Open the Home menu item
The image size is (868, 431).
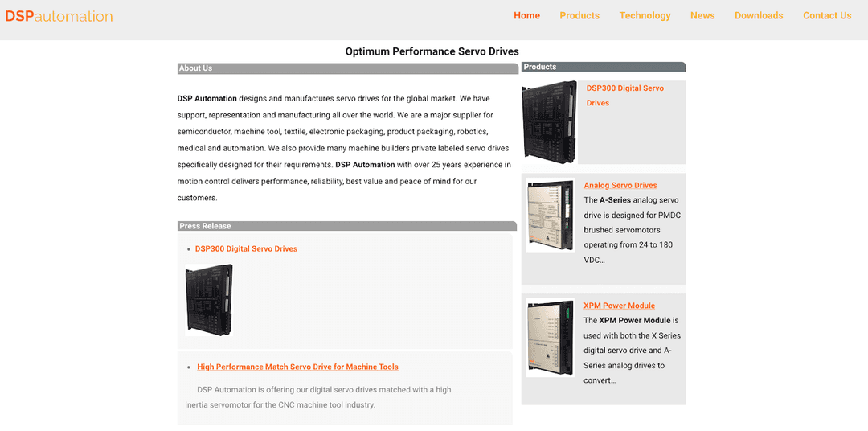point(526,15)
